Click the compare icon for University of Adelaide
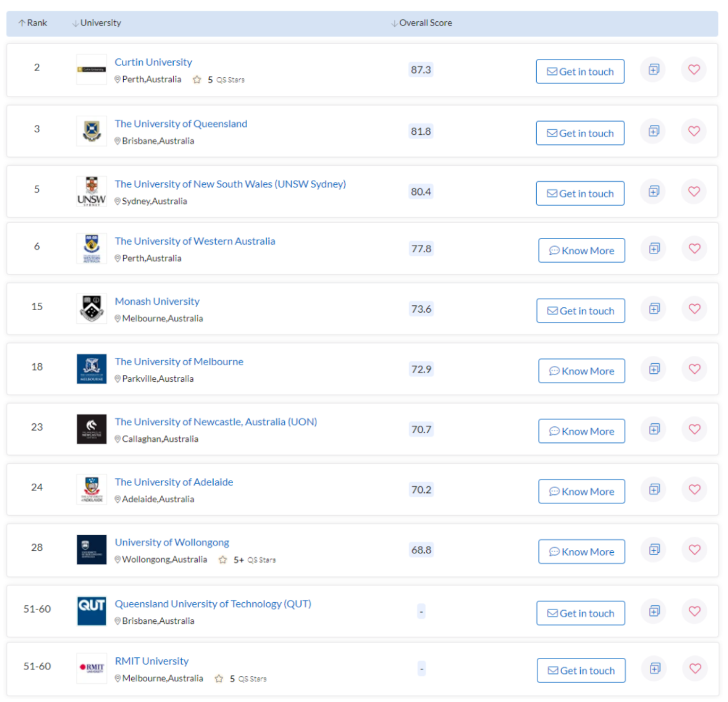 (x=654, y=489)
